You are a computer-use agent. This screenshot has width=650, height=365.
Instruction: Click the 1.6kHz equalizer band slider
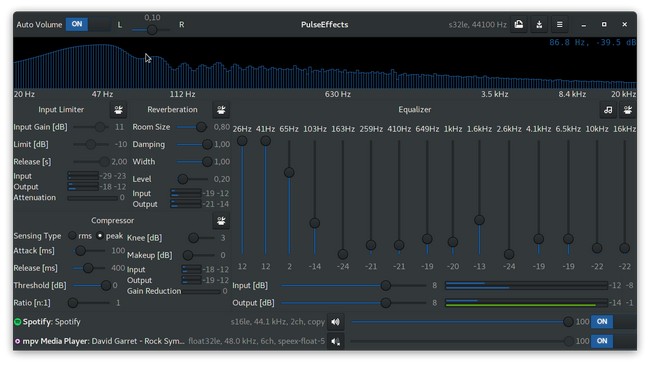click(x=479, y=197)
